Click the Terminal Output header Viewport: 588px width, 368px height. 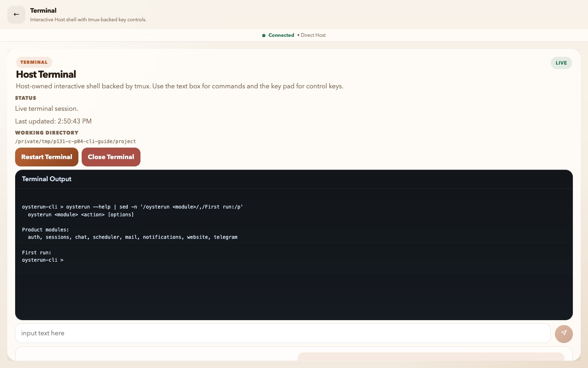pos(47,179)
